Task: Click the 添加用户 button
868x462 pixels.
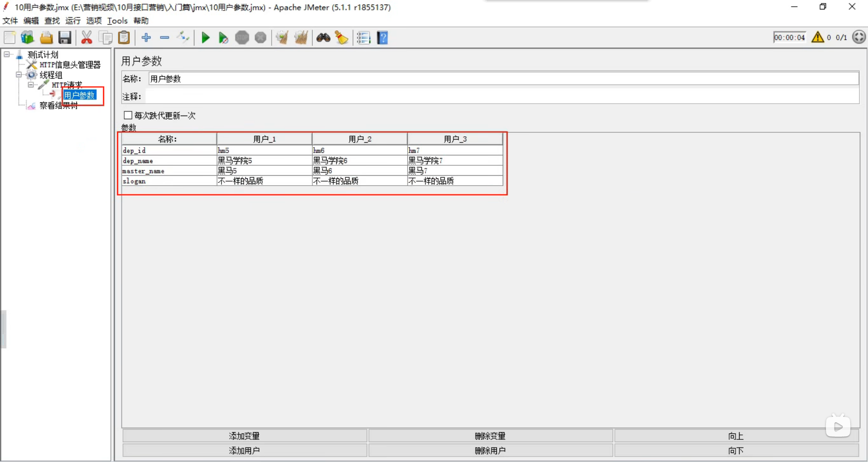Action: click(x=245, y=450)
